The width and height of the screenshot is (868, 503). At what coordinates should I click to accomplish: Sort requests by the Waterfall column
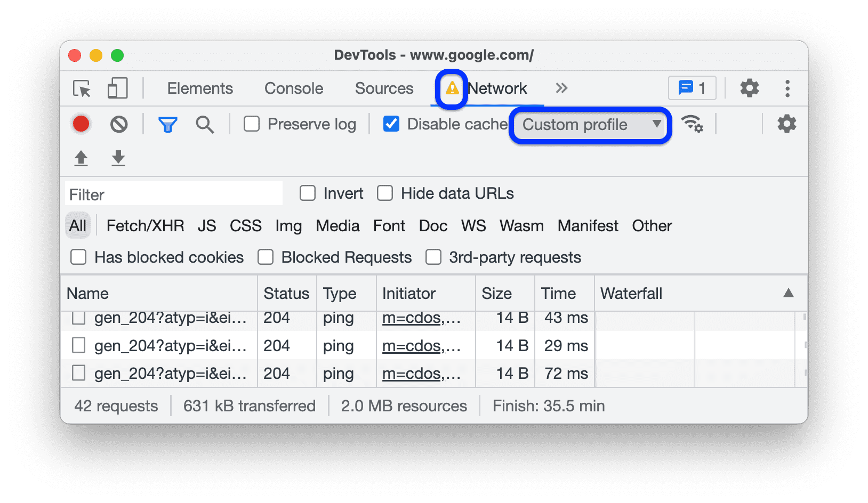click(x=631, y=293)
